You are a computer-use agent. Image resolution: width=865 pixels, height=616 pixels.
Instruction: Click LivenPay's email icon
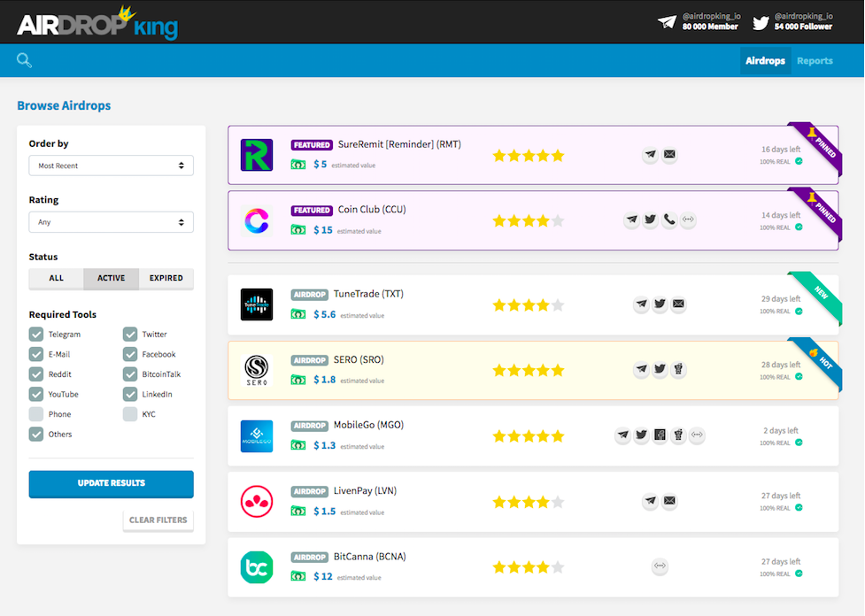[x=669, y=501]
